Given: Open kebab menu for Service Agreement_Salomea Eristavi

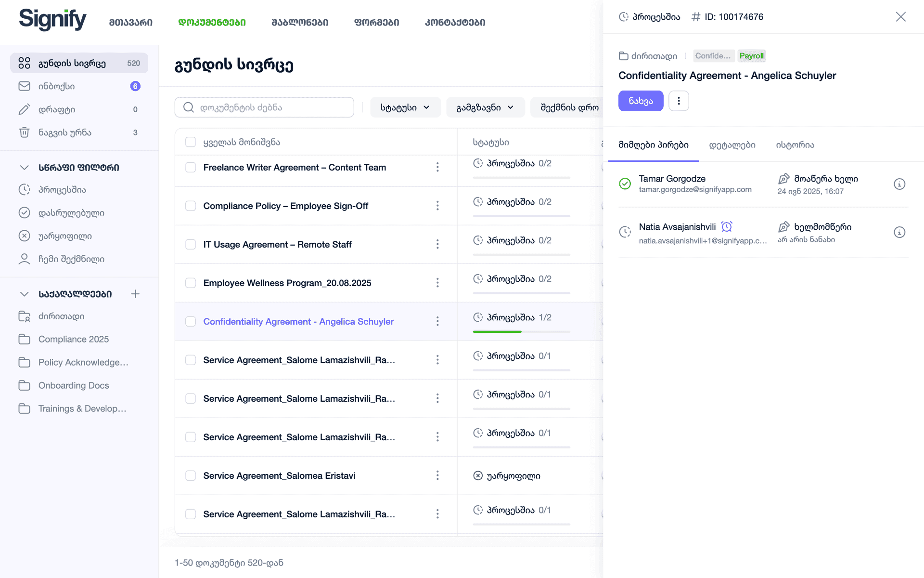Looking at the screenshot, I should [x=437, y=475].
